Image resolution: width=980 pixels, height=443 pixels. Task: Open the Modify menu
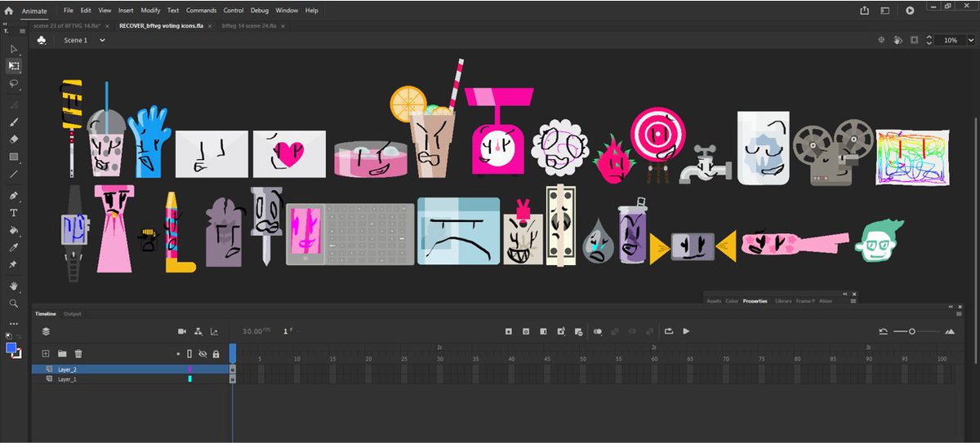coord(150,11)
